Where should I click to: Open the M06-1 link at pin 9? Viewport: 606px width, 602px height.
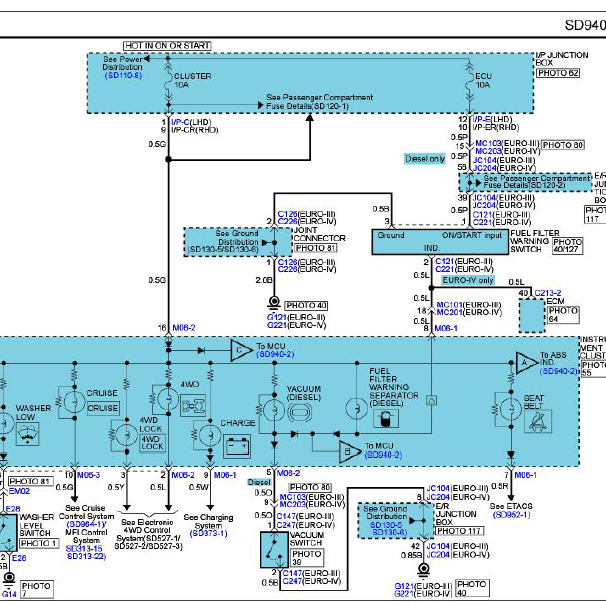225,475
